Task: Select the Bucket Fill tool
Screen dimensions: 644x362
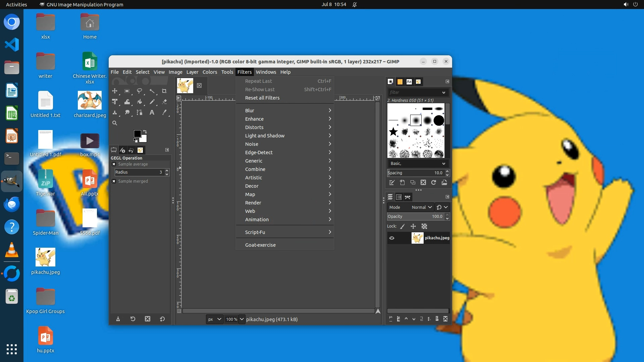Action: [140, 102]
